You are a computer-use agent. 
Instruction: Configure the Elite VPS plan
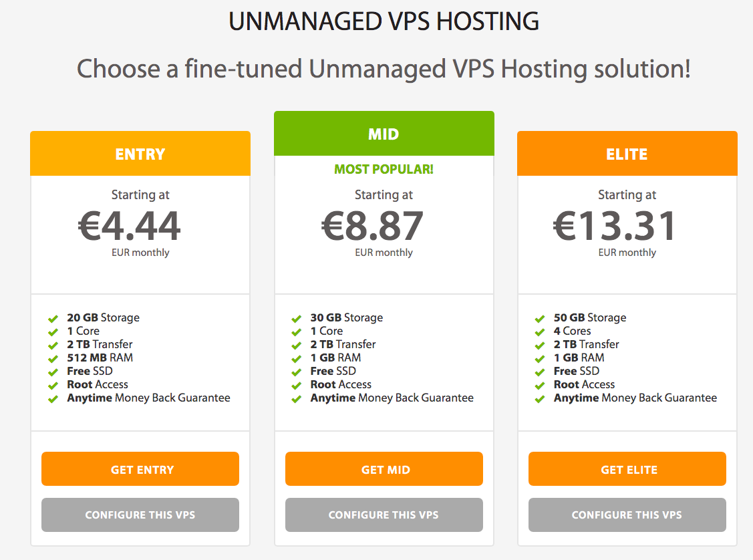[x=627, y=515]
